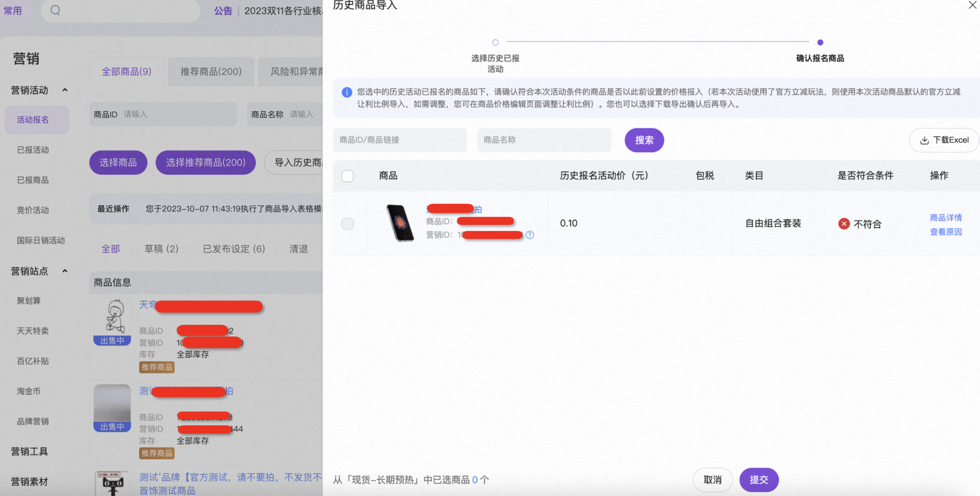Open the 公告 announcement link
The width and height of the screenshot is (980, 496).
[x=223, y=10]
